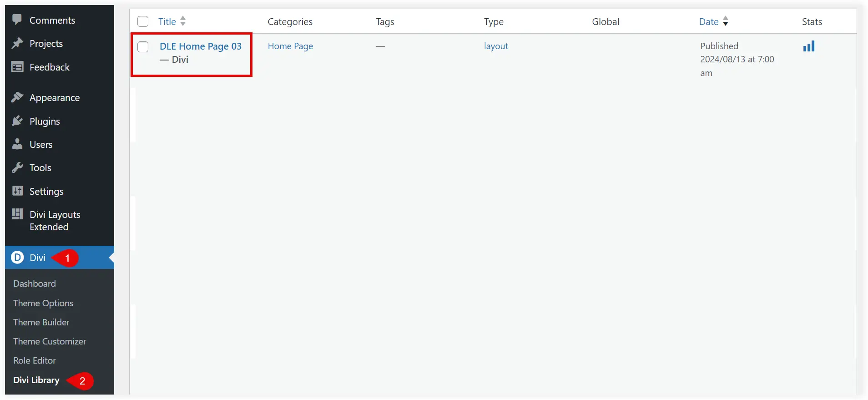
Task: Click the Comments speech bubble icon
Action: (17, 20)
